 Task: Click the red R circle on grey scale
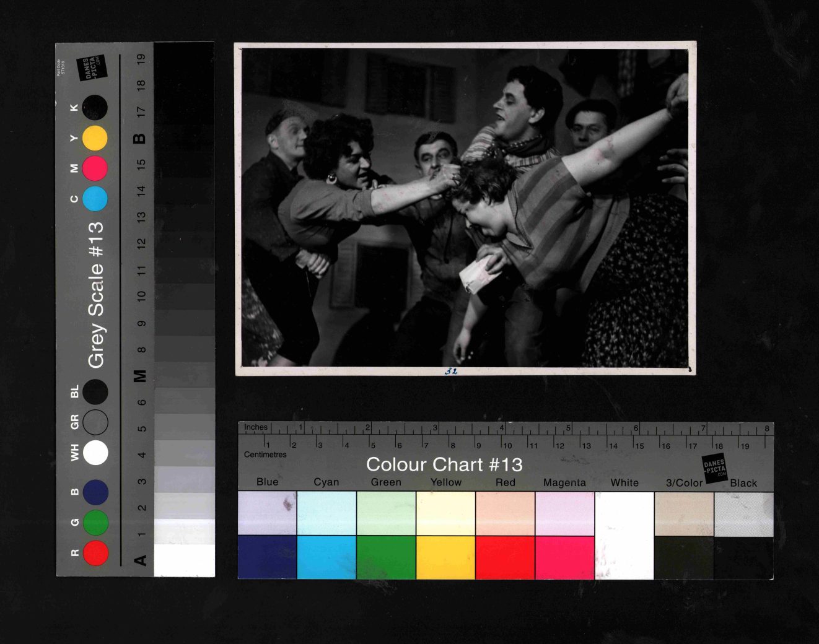pyautogui.click(x=95, y=553)
